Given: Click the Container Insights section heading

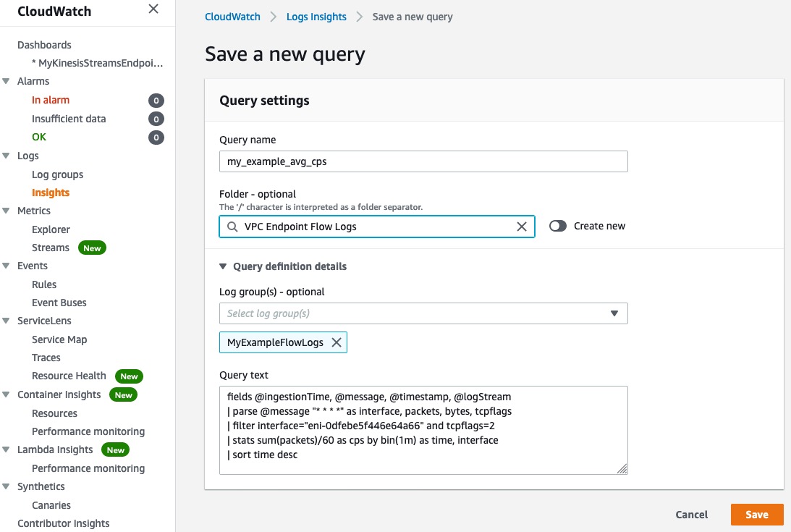Looking at the screenshot, I should 59,394.
